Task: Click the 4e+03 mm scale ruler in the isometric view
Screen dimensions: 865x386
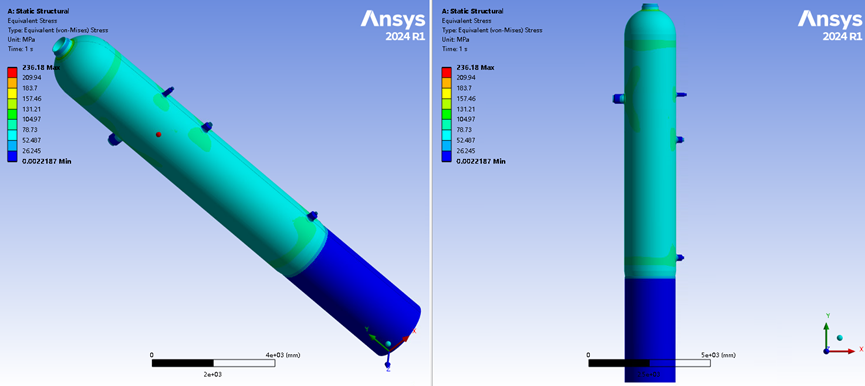Action: (212, 363)
